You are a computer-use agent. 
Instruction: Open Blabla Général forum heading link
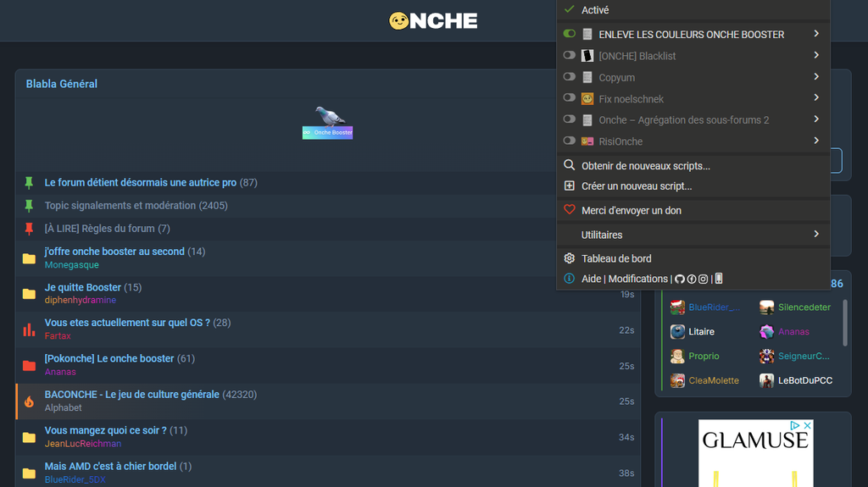[62, 84]
